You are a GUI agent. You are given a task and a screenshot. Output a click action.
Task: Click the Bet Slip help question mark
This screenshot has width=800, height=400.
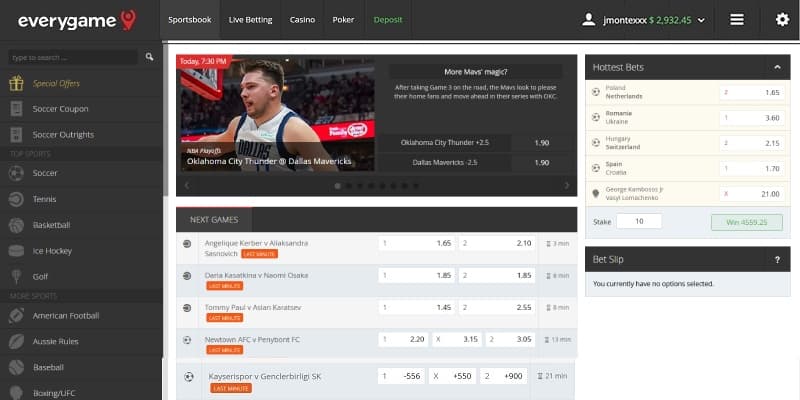[776, 259]
